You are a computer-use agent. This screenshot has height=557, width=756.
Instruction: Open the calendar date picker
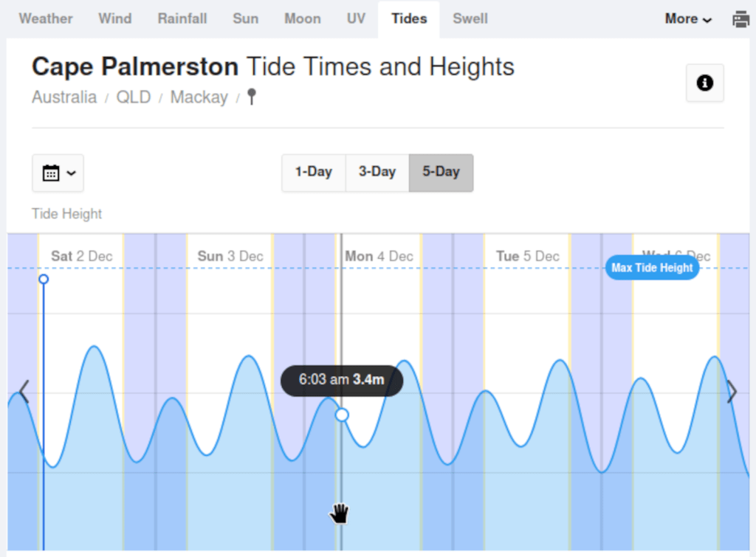[x=58, y=173]
